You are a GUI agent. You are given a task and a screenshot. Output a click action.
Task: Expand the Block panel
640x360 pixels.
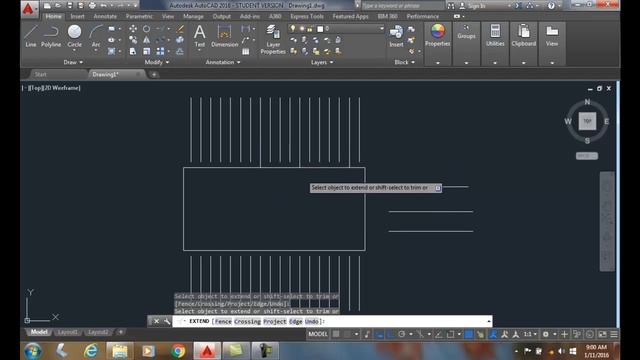click(404, 62)
